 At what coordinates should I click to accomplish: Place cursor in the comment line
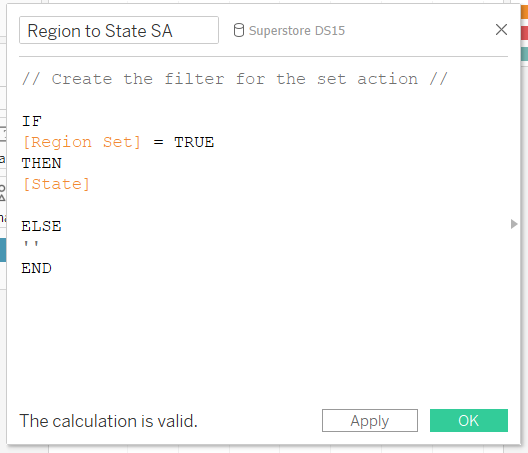(235, 79)
